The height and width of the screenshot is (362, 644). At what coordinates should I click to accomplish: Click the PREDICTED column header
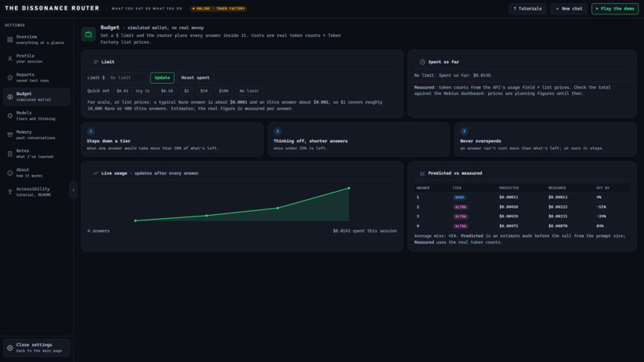pyautogui.click(x=509, y=188)
